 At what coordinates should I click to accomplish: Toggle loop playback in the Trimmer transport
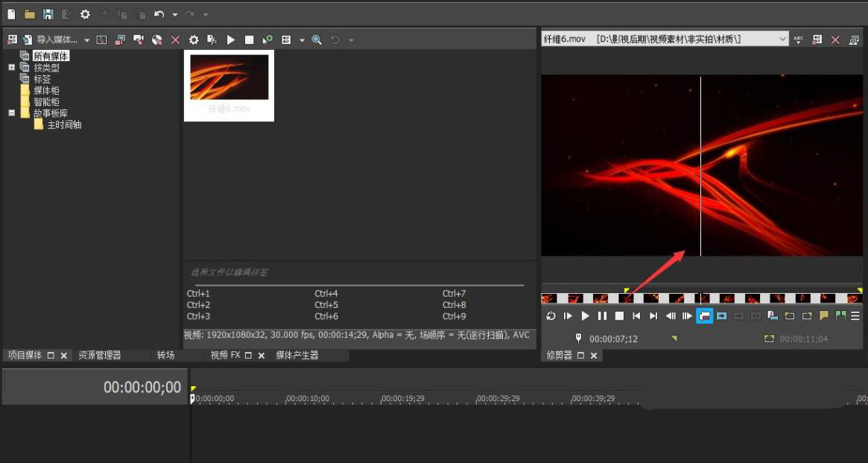551,315
